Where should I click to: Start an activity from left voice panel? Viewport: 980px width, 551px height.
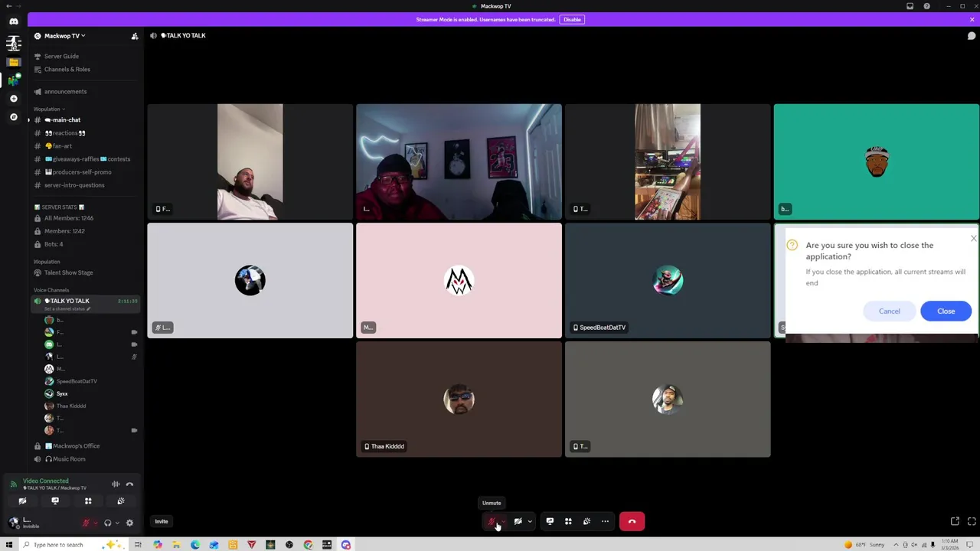coord(88,501)
